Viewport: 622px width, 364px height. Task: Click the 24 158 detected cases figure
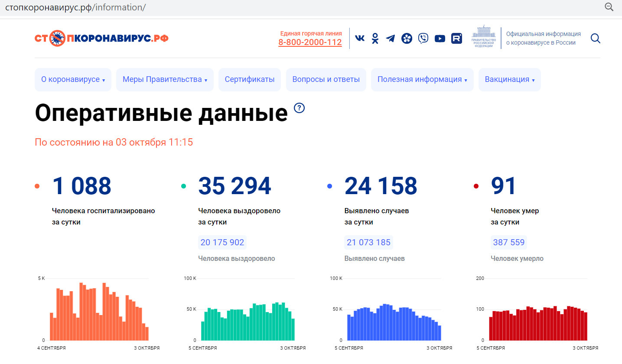click(381, 186)
